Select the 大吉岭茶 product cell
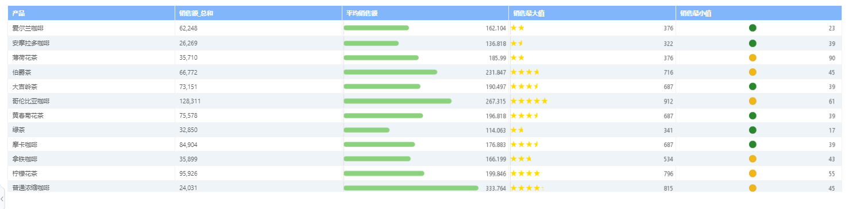This screenshot has width=868, height=209. click(91, 87)
